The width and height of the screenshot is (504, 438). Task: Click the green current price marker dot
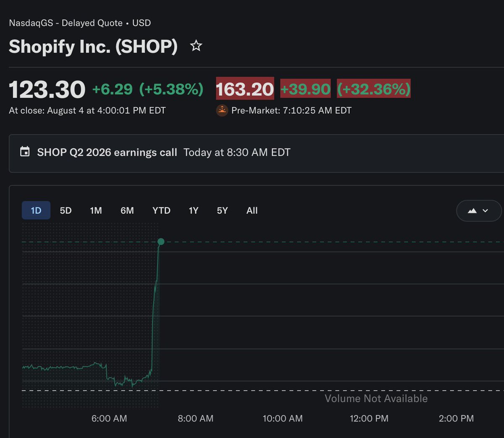161,241
